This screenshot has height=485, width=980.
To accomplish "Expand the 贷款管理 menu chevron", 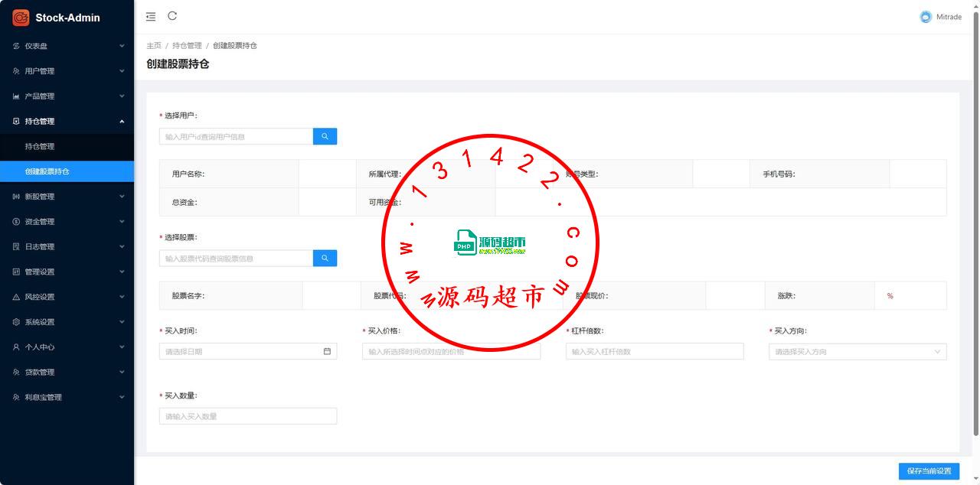I will [122, 373].
